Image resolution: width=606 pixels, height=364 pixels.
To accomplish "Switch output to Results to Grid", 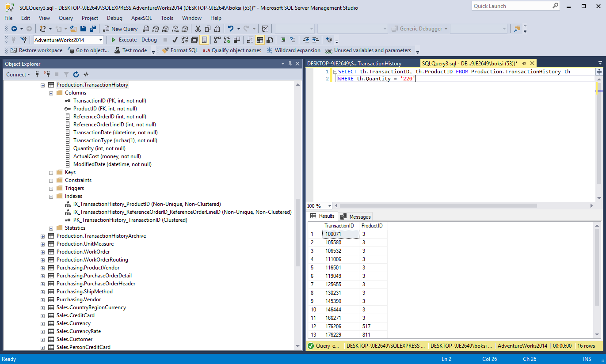I will pyautogui.click(x=260, y=40).
